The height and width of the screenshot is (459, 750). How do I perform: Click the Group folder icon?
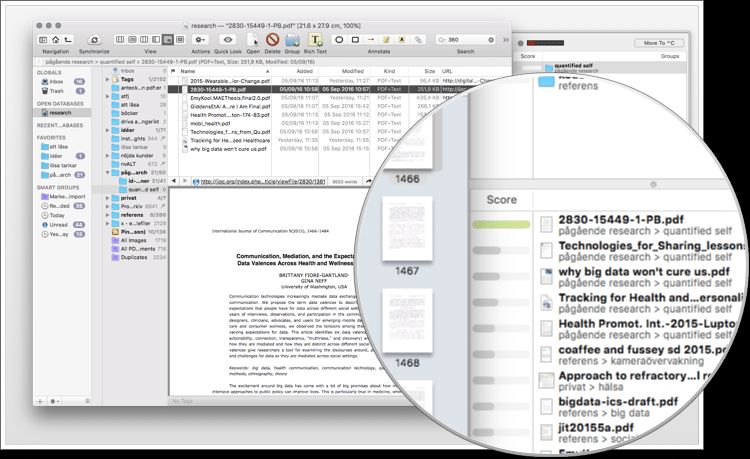coord(292,39)
